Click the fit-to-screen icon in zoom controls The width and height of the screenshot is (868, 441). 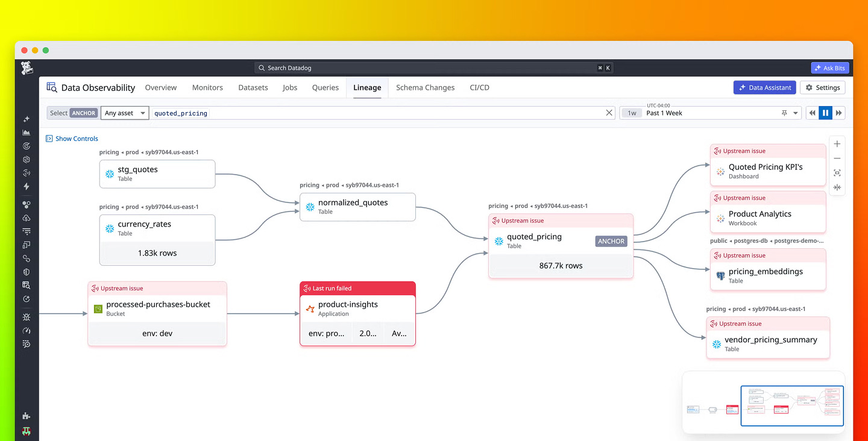837,173
